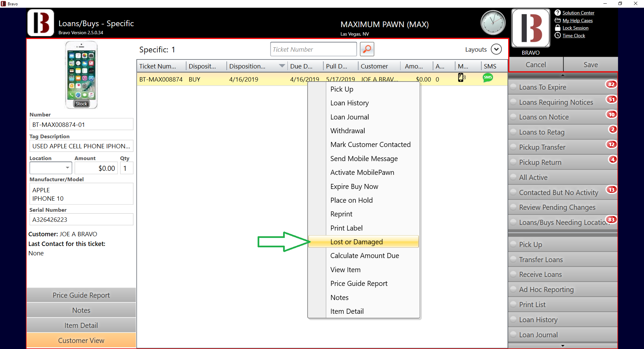
Task: Click Pick Up in right sidebar
Action: tap(562, 244)
